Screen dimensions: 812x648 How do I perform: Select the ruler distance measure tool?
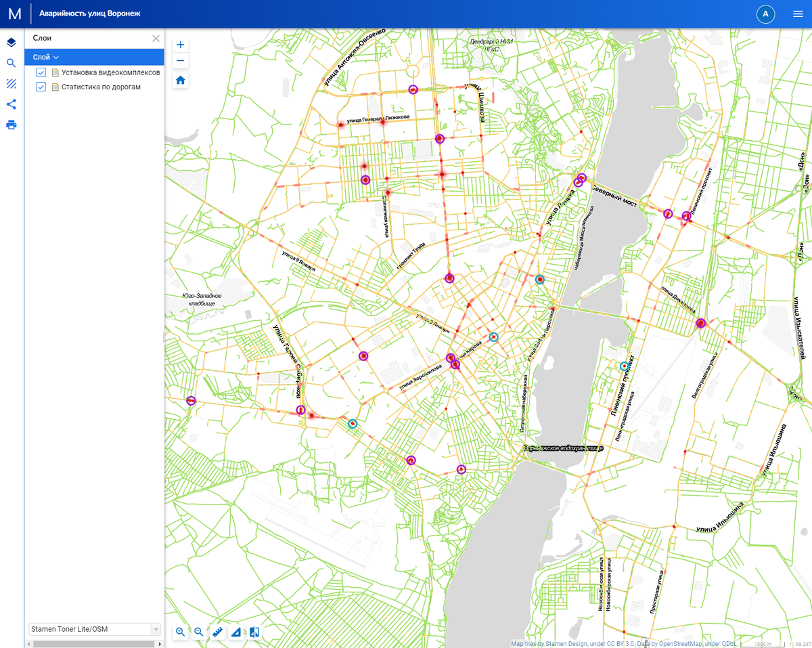[217, 632]
